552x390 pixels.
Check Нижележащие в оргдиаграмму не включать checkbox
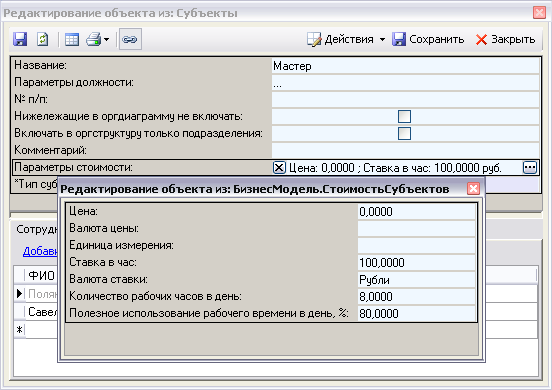(404, 116)
